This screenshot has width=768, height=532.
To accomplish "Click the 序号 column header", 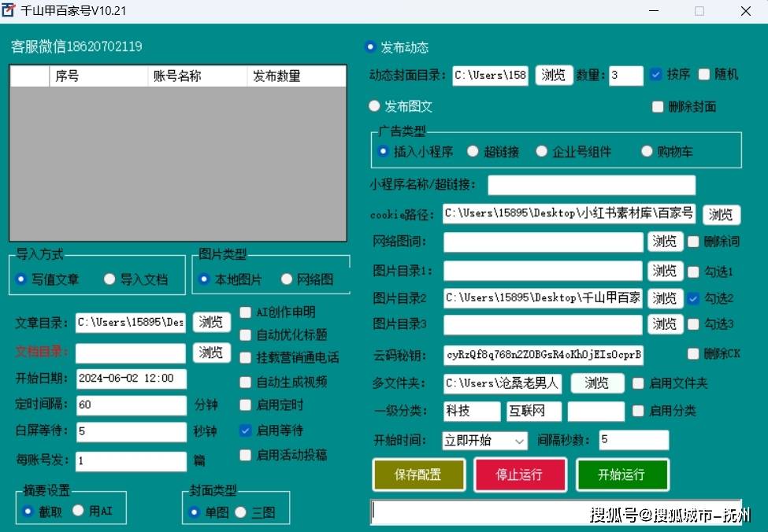I will click(98, 76).
